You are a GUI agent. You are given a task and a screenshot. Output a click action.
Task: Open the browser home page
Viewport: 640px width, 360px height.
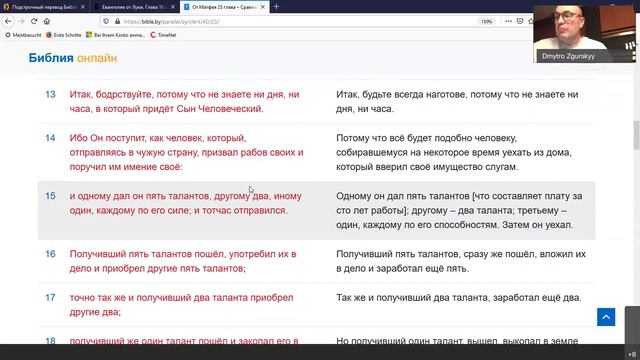pyautogui.click(x=47, y=21)
